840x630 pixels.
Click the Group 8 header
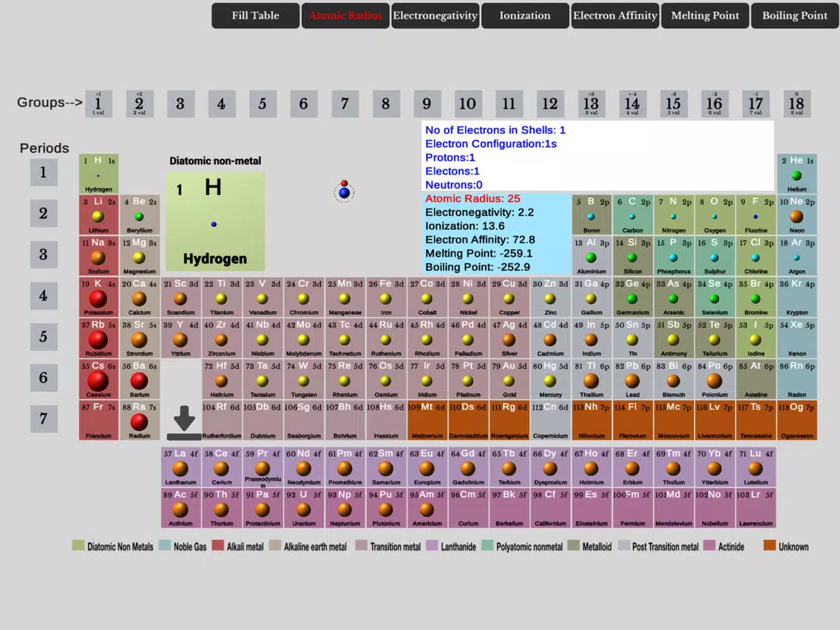[386, 104]
